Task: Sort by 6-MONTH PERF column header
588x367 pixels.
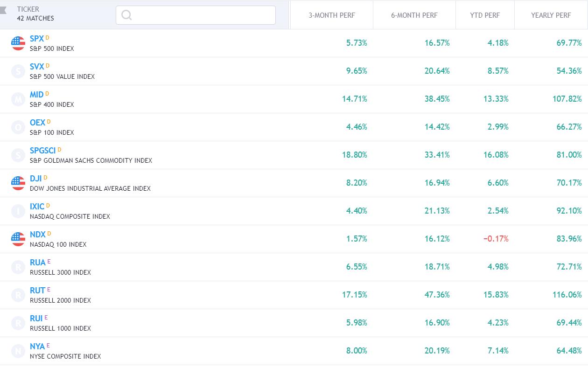Action: (x=414, y=15)
